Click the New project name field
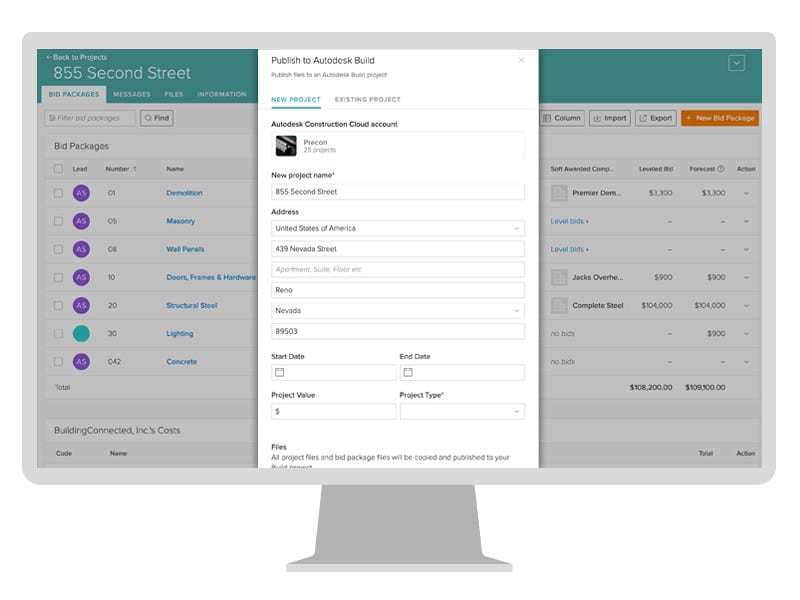800x600 pixels. [x=397, y=192]
